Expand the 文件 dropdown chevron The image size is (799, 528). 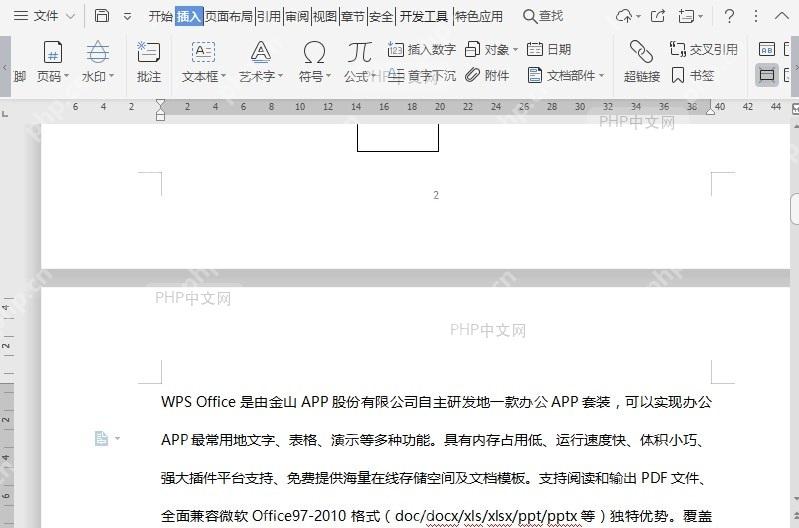click(x=71, y=17)
